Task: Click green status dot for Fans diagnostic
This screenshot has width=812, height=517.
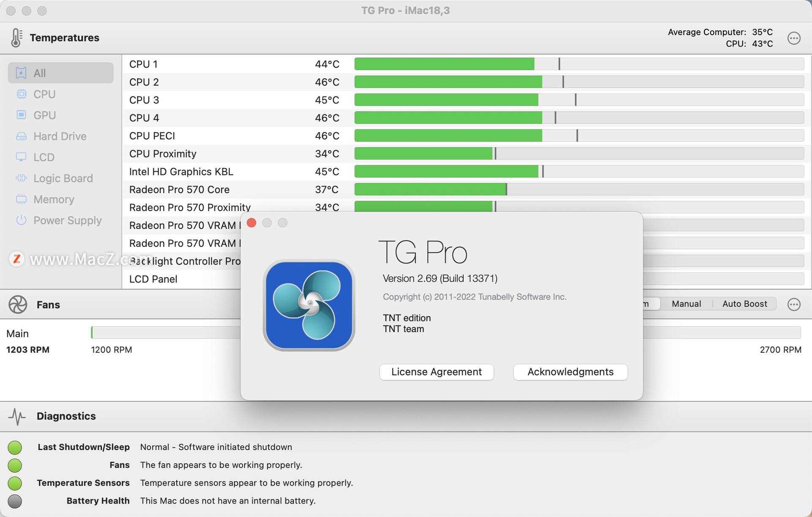Action: [15, 465]
